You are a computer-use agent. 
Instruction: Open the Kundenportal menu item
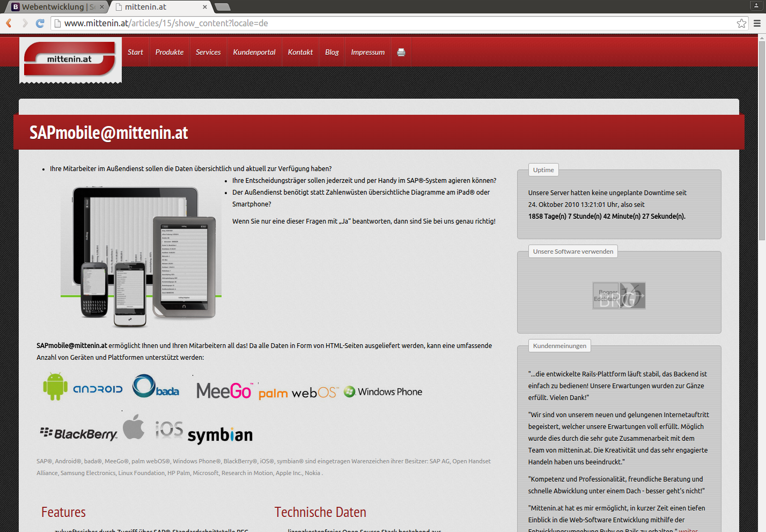(x=254, y=52)
